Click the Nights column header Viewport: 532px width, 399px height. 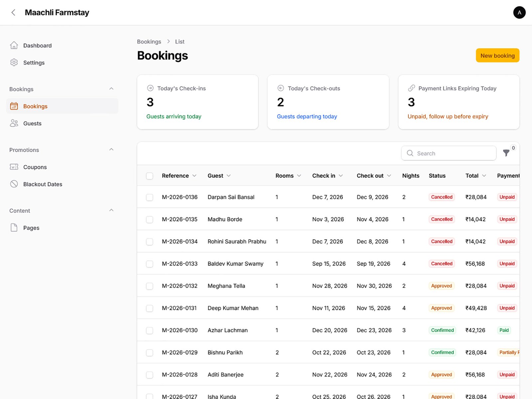[x=411, y=176]
